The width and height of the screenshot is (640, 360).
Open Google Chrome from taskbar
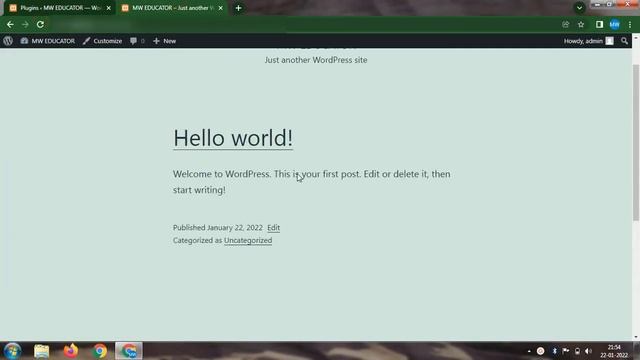(100, 351)
